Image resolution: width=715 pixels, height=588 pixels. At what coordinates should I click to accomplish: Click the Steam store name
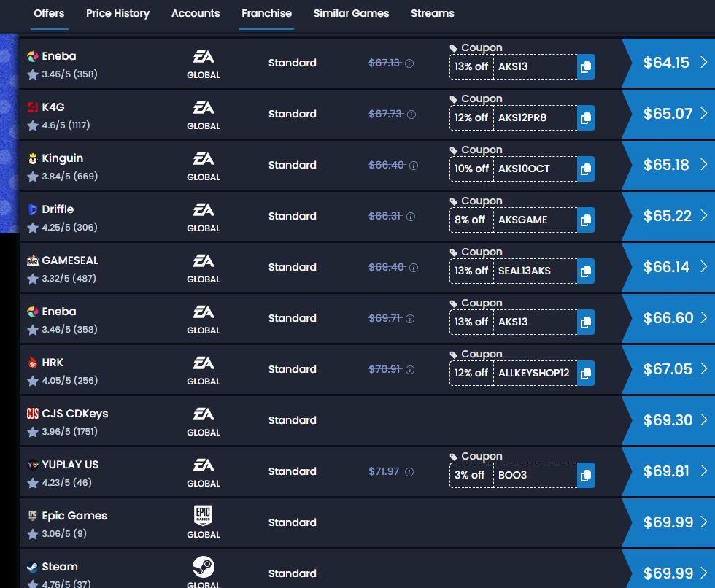point(60,567)
